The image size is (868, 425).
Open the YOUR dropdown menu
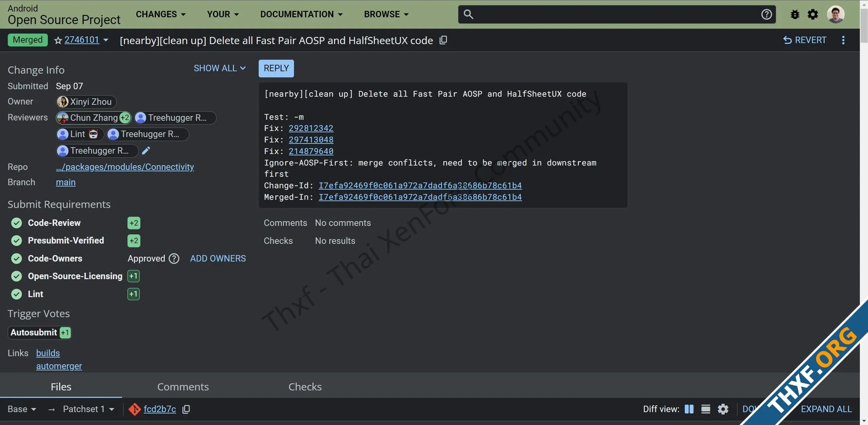pos(223,14)
